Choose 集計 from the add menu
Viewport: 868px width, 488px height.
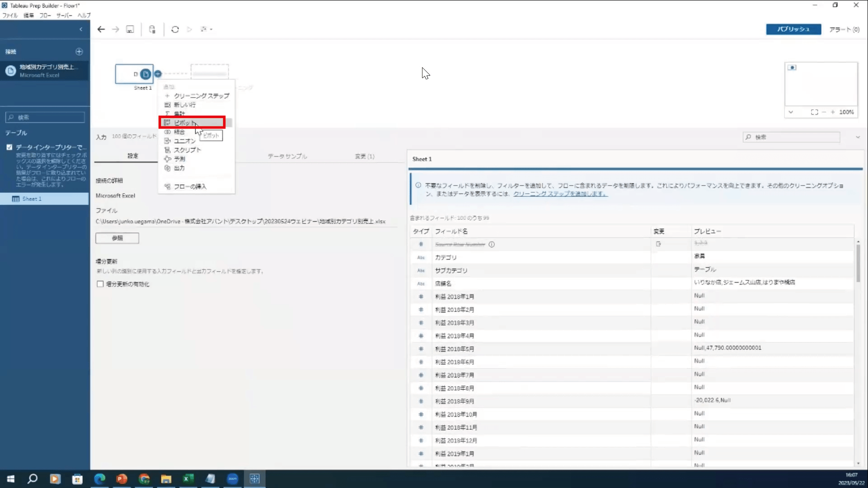197,113
